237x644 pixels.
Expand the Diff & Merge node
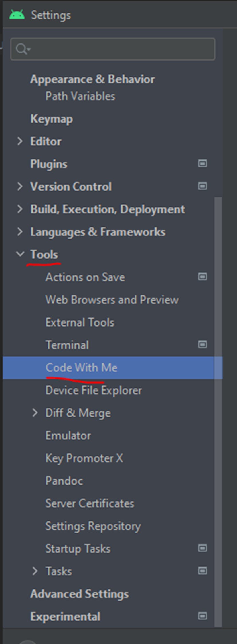pos(35,413)
